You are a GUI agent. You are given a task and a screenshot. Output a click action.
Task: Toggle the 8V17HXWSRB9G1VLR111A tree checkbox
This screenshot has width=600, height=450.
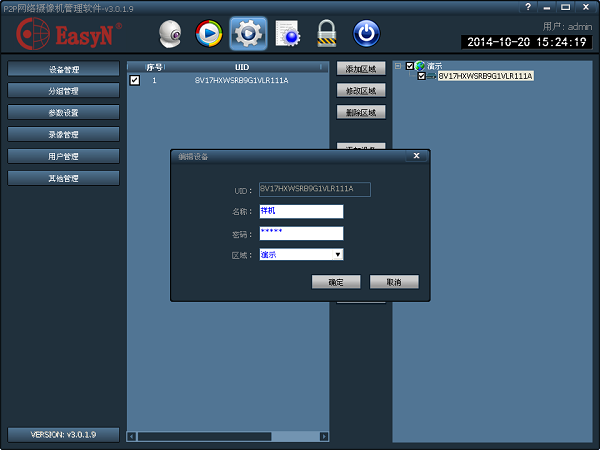[x=422, y=76]
